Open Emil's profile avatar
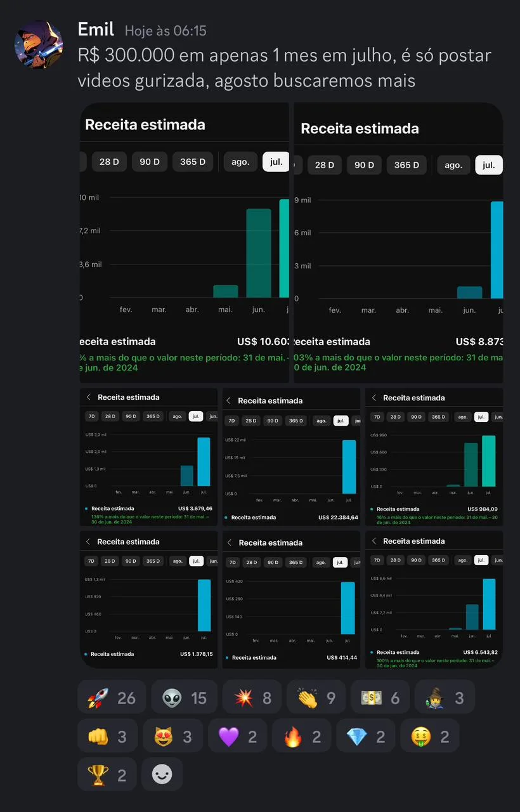Image resolution: width=520 pixels, height=812 pixels. point(39,44)
